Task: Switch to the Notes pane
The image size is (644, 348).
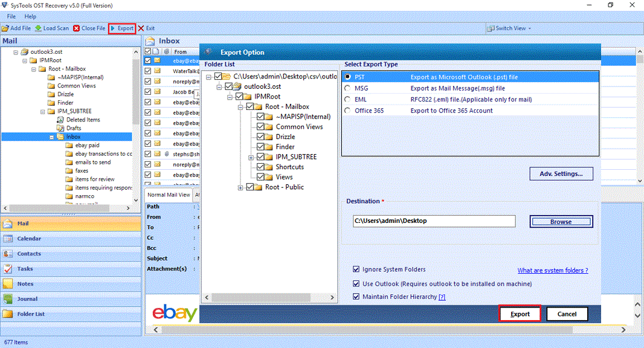Action: pos(71,284)
